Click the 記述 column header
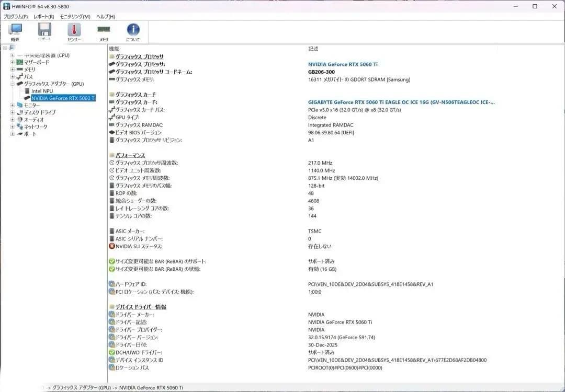The width and height of the screenshot is (565, 392). click(x=313, y=49)
